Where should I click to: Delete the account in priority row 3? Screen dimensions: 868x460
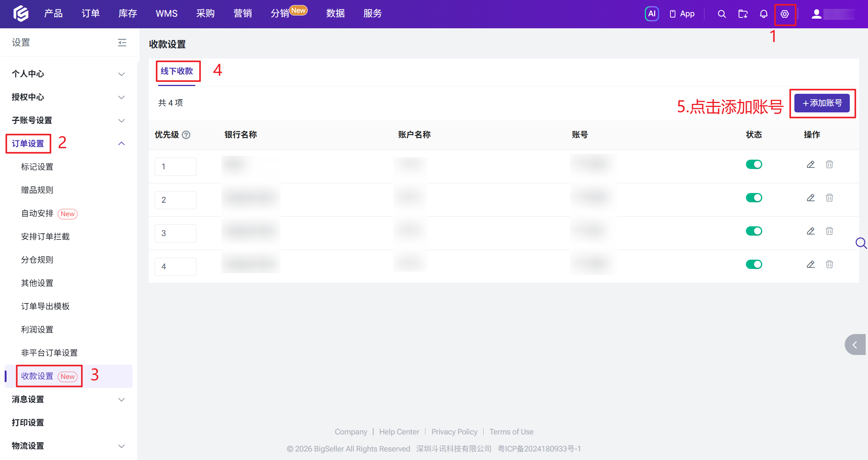[829, 231]
